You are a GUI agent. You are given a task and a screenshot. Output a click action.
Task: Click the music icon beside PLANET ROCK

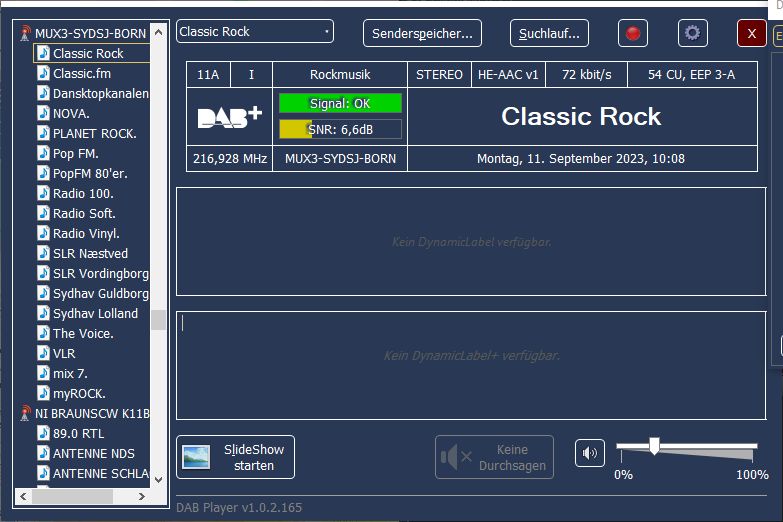[x=43, y=133]
